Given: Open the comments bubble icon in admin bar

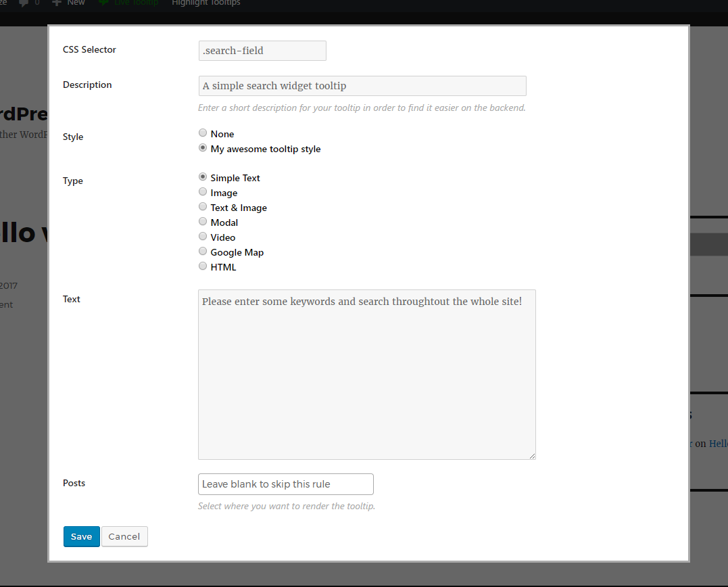Looking at the screenshot, I should point(24,3).
